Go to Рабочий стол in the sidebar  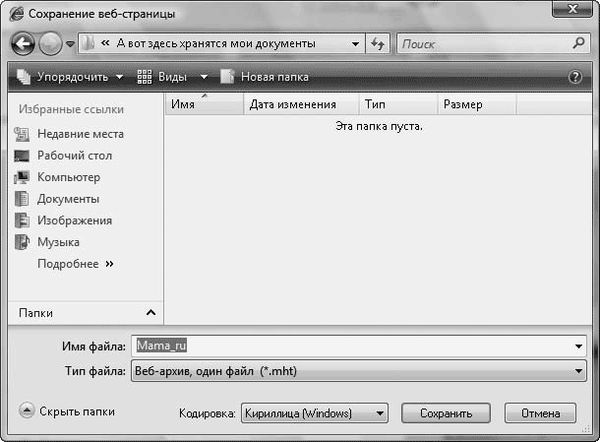click(74, 156)
